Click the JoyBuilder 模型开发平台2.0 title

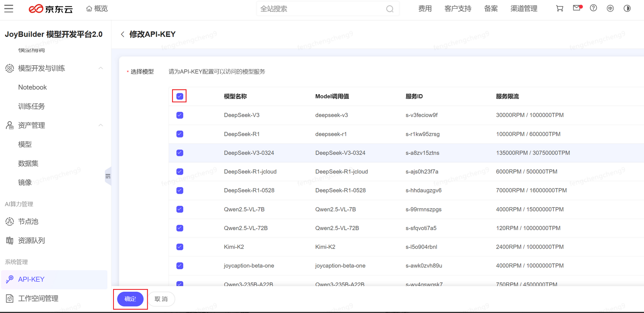coord(54,34)
